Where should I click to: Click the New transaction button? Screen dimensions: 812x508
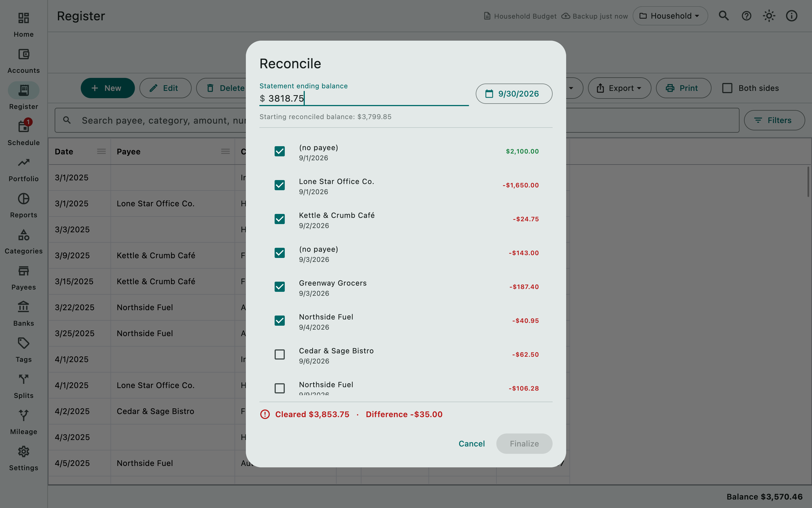point(108,88)
